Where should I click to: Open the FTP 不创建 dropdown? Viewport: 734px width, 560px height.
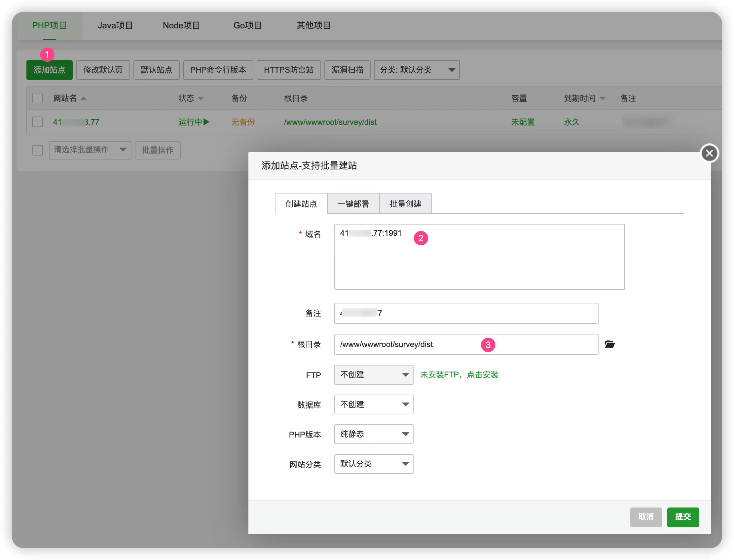(x=374, y=375)
